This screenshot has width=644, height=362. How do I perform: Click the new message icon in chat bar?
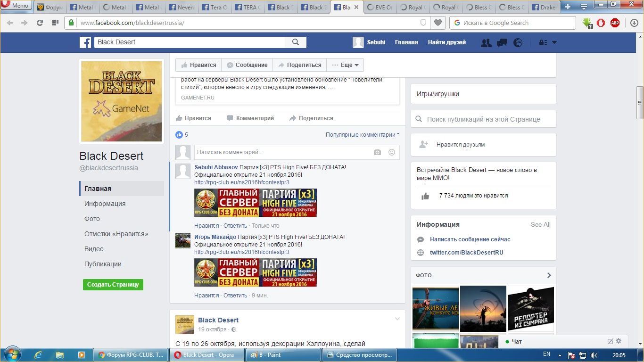coord(610,341)
